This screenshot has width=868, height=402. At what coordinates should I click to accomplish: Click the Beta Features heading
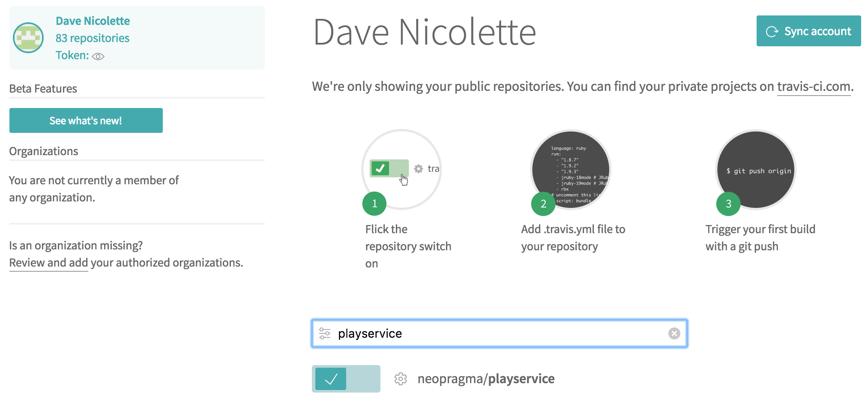(x=43, y=89)
